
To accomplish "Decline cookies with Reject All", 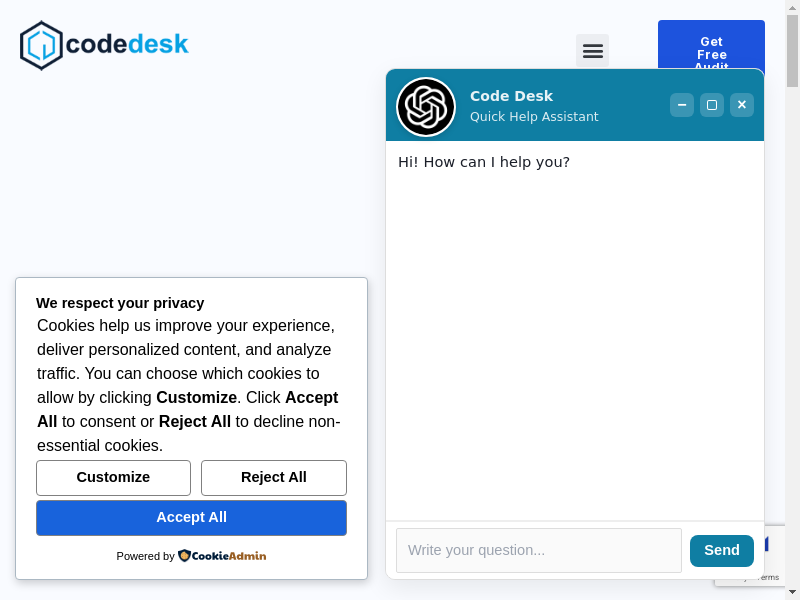I will pyautogui.click(x=274, y=478).
